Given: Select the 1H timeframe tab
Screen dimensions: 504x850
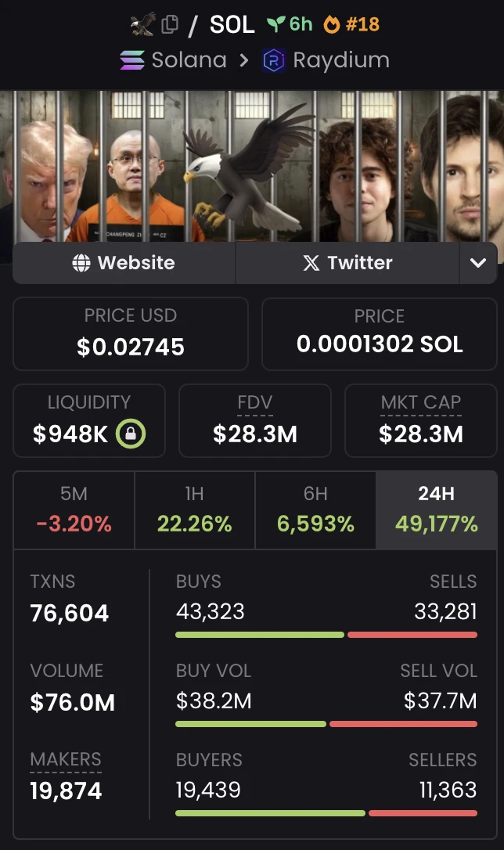Looking at the screenshot, I should point(195,510).
